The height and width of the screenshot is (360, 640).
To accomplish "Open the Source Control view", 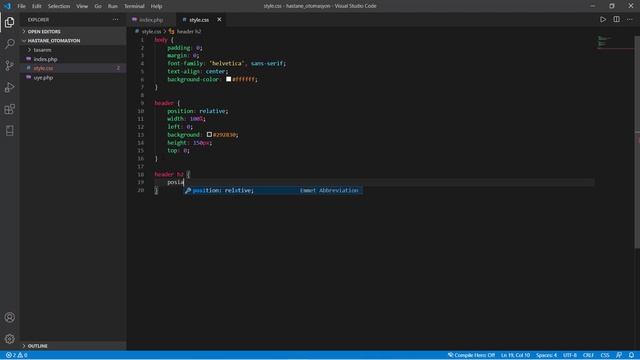I will click(9, 65).
